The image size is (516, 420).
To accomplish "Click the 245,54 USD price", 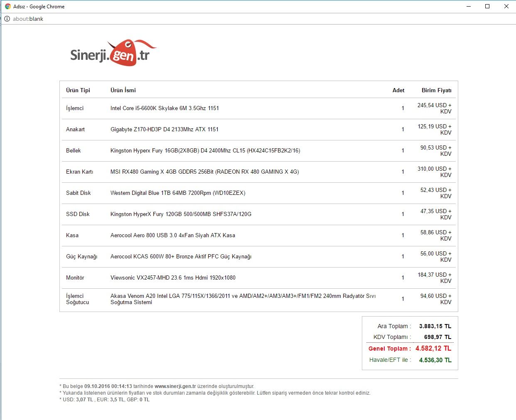I will (435, 108).
